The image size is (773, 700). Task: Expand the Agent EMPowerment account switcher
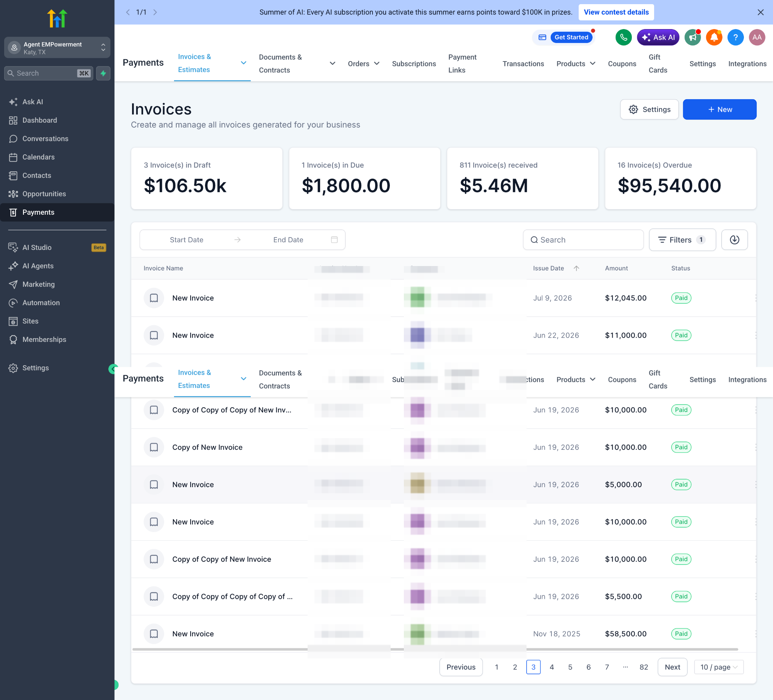[x=57, y=48]
